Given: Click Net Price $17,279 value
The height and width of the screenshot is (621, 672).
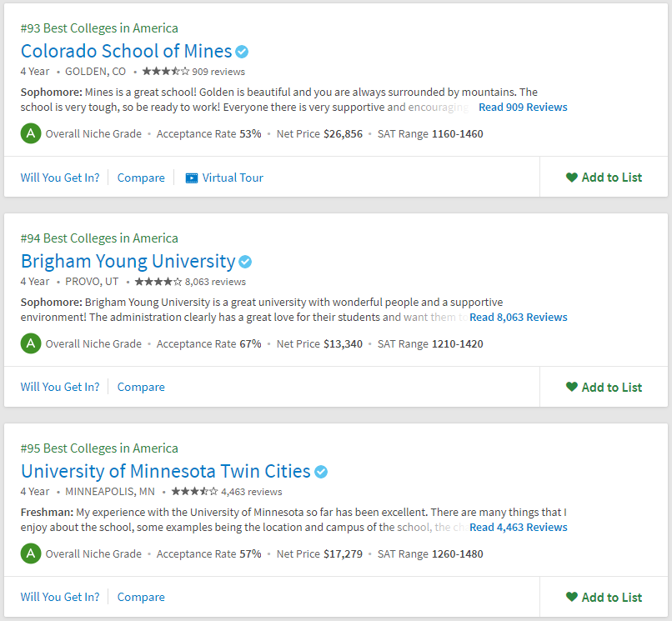Looking at the screenshot, I should click(x=343, y=553).
